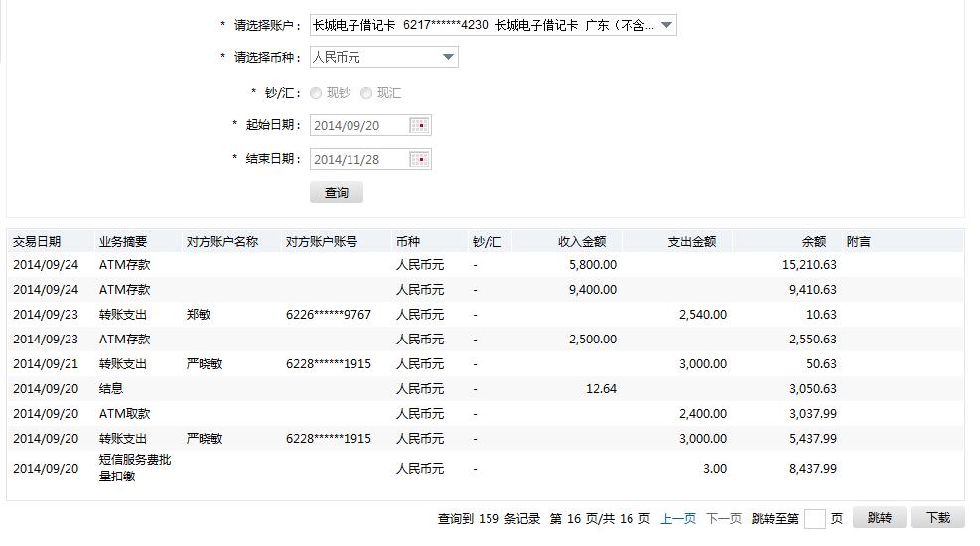Click the 对方账户账号 column header
This screenshot has height=546, width=980.
click(x=322, y=242)
